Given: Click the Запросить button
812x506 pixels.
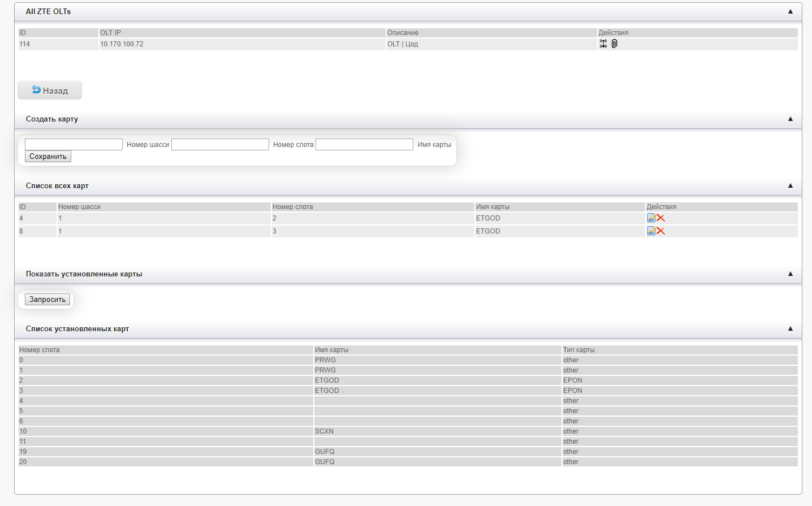Looking at the screenshot, I should point(47,300).
